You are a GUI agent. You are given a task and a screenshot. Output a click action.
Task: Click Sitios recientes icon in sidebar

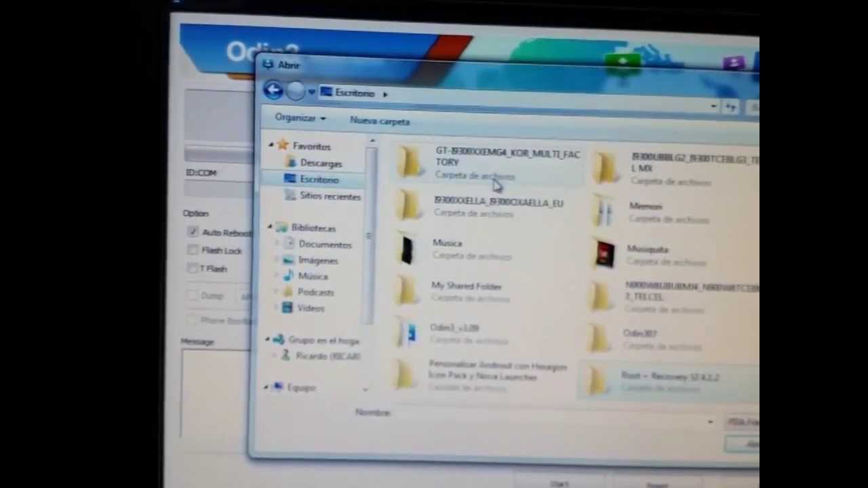tap(290, 195)
